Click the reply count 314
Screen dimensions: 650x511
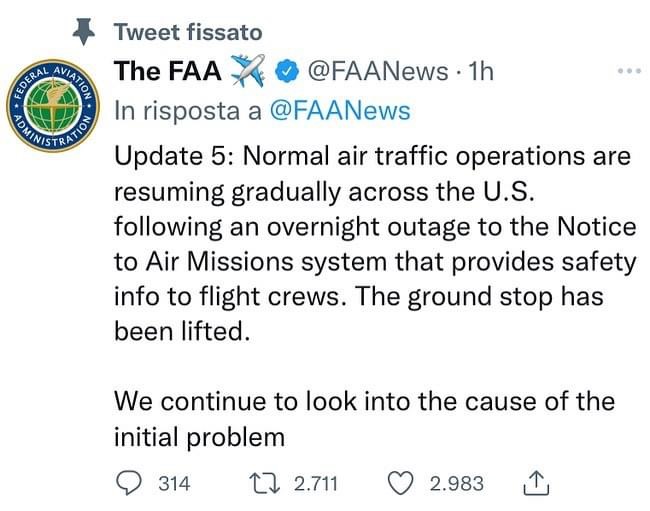point(174,483)
